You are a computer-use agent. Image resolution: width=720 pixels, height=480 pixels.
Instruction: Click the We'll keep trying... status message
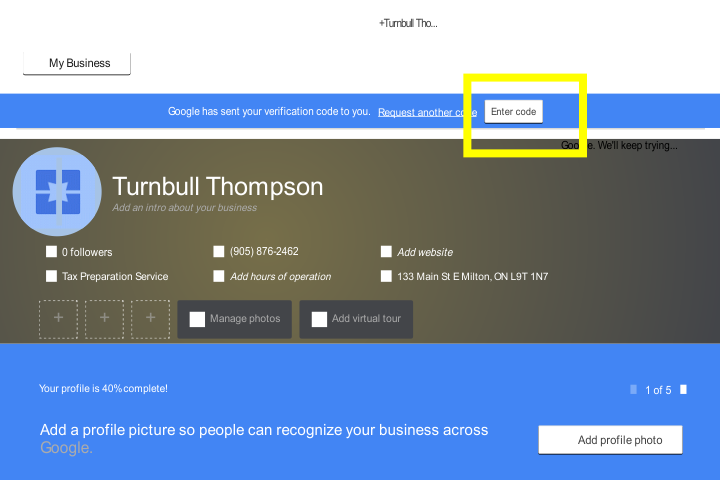tap(637, 146)
